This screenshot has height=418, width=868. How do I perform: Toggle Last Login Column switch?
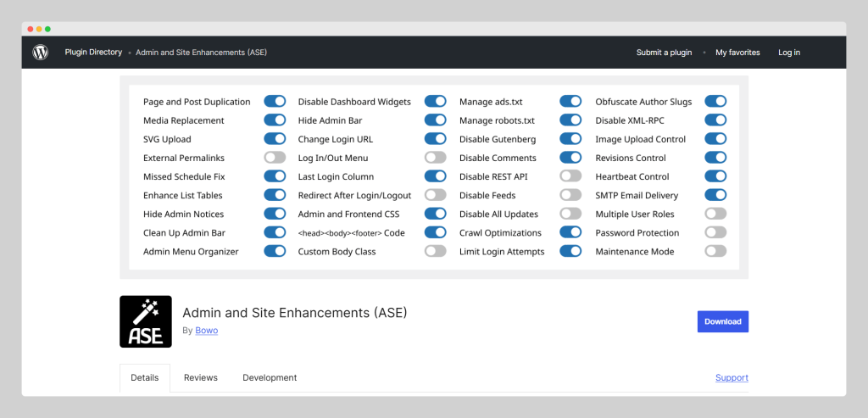pos(435,176)
